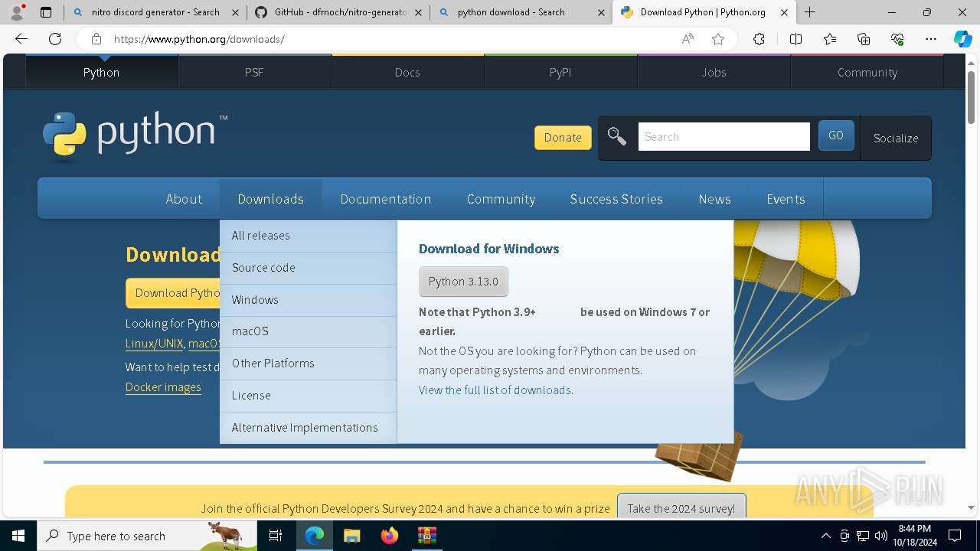Choose macOS in Downloads dropdown
This screenshot has height=551, width=980.
308,331
